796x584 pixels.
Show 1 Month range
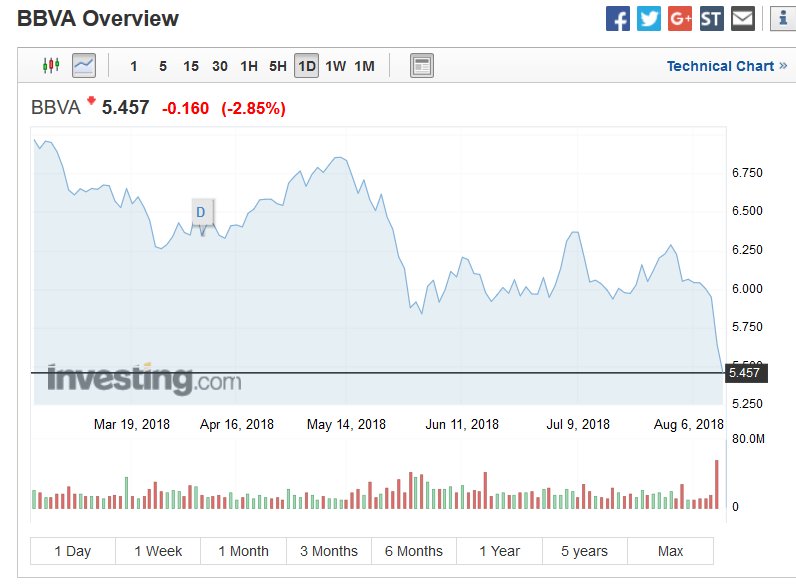(243, 551)
